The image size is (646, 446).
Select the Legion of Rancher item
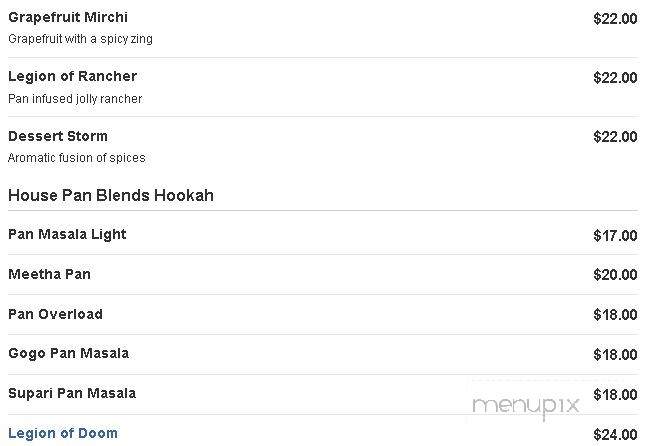click(x=73, y=76)
